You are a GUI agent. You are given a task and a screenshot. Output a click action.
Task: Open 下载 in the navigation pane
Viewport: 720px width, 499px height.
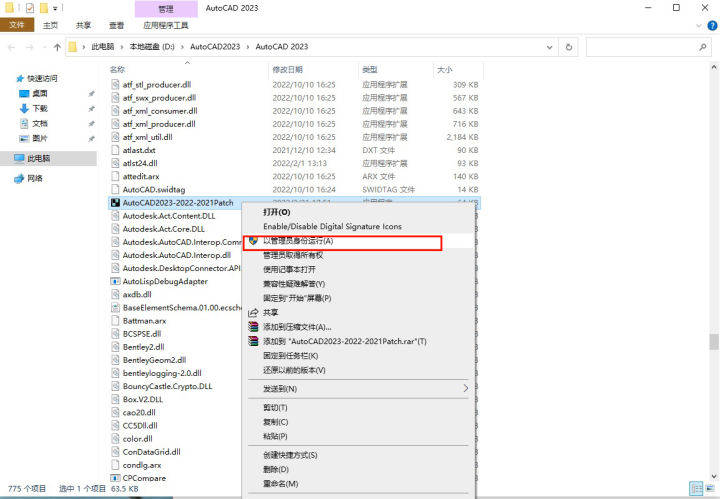[x=40, y=109]
